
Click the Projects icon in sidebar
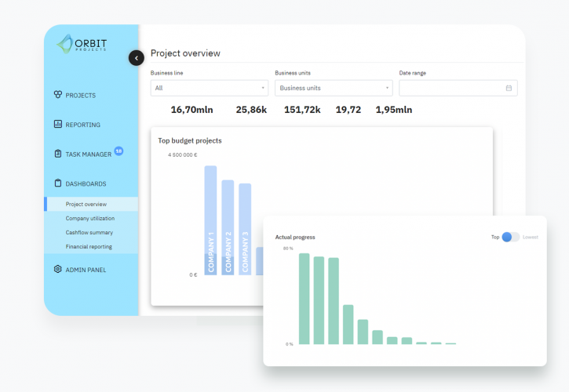click(x=58, y=95)
